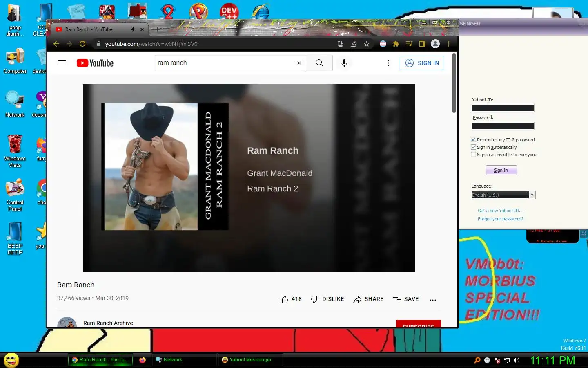Open Chrome extensions puzzle icon

pos(396,44)
